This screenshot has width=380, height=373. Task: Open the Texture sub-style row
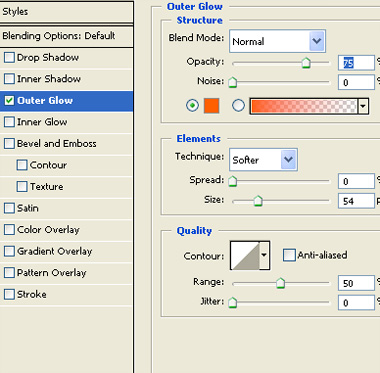[67, 186]
